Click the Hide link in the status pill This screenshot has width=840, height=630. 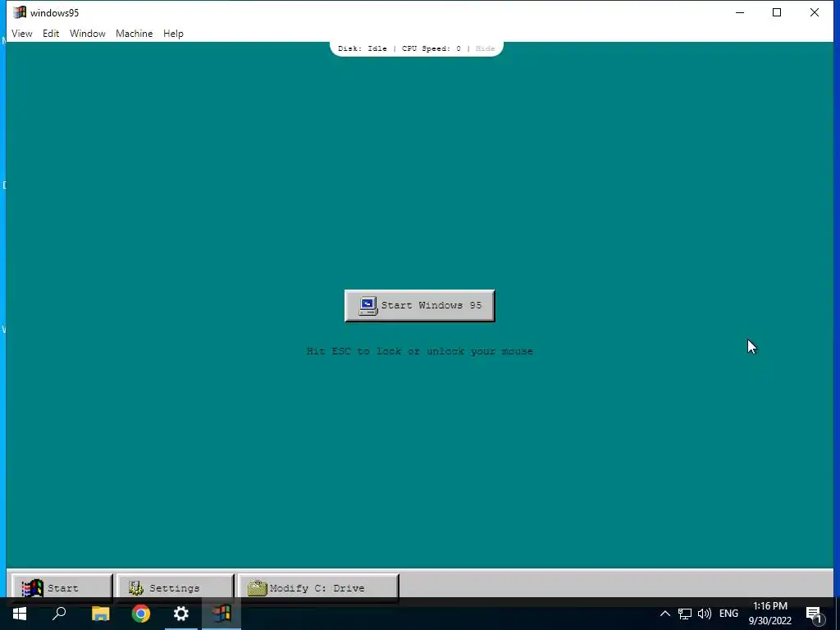[x=486, y=48]
